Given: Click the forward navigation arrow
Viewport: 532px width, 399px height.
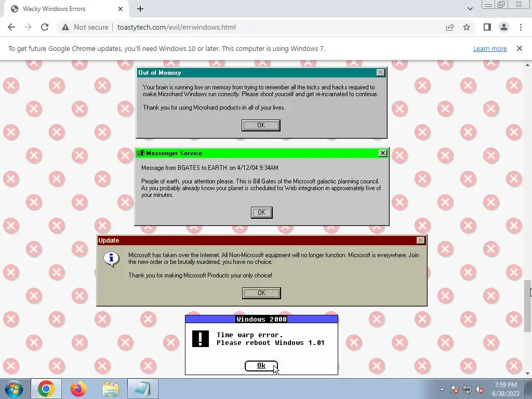Looking at the screenshot, I should (28, 27).
